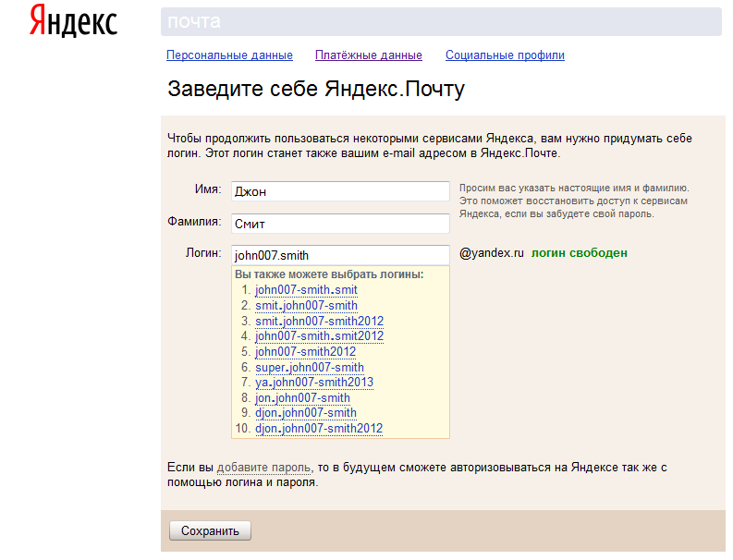Choose suggested login john007-smith.smit
The image size is (733, 560).
click(x=306, y=290)
